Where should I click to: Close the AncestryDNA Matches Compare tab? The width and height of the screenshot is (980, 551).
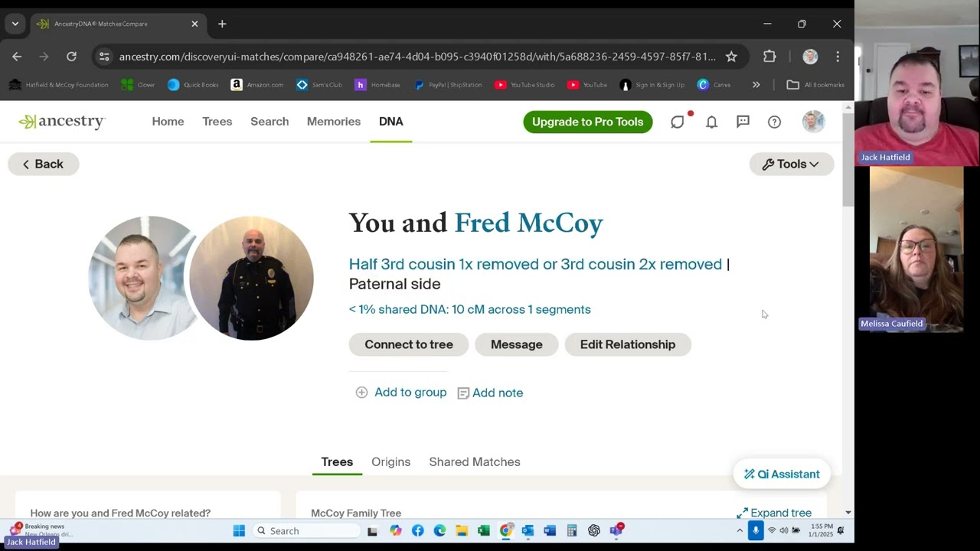194,24
